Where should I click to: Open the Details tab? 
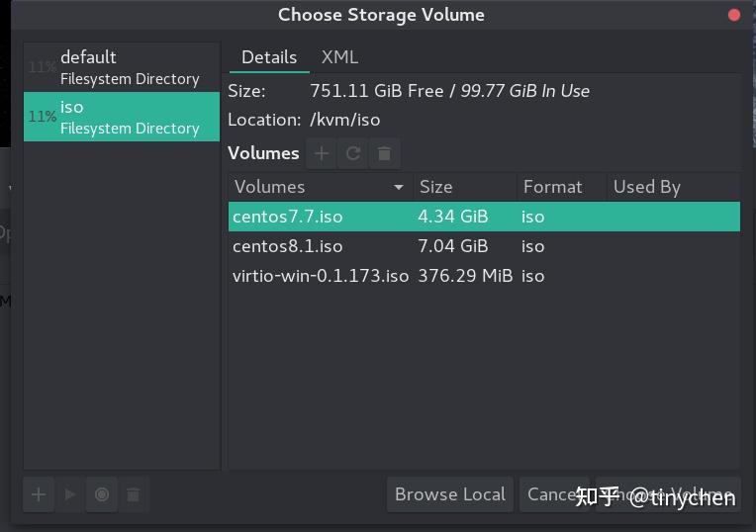[x=269, y=57]
